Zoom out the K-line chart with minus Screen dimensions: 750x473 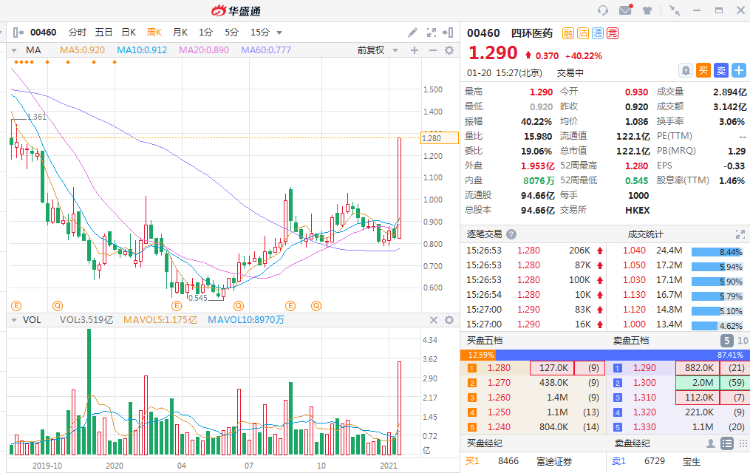click(432, 50)
